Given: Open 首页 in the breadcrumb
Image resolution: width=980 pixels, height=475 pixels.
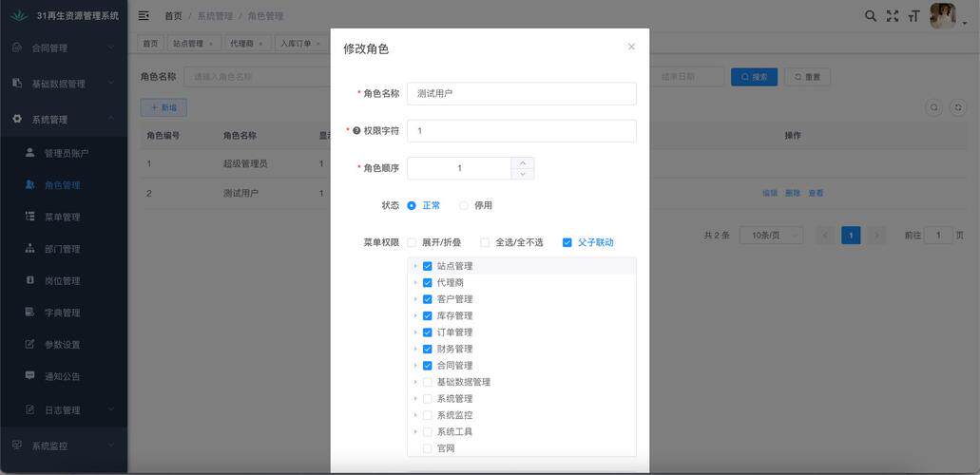Looking at the screenshot, I should (173, 16).
